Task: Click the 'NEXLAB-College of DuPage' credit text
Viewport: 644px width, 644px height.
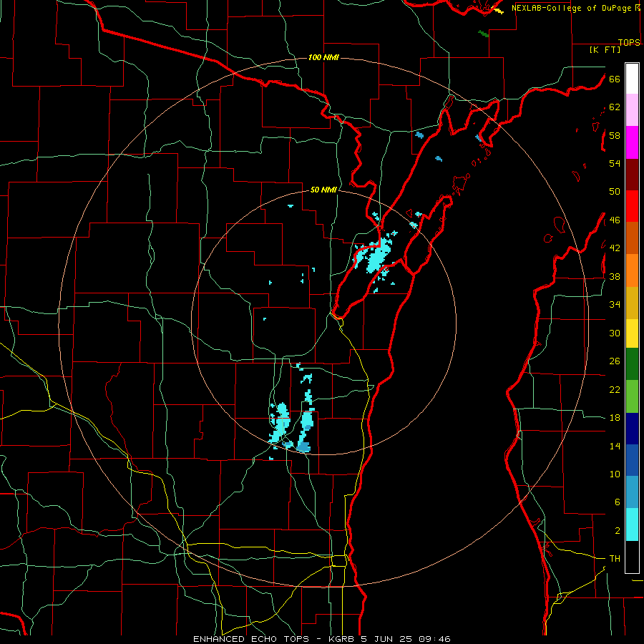Action: click(x=571, y=8)
